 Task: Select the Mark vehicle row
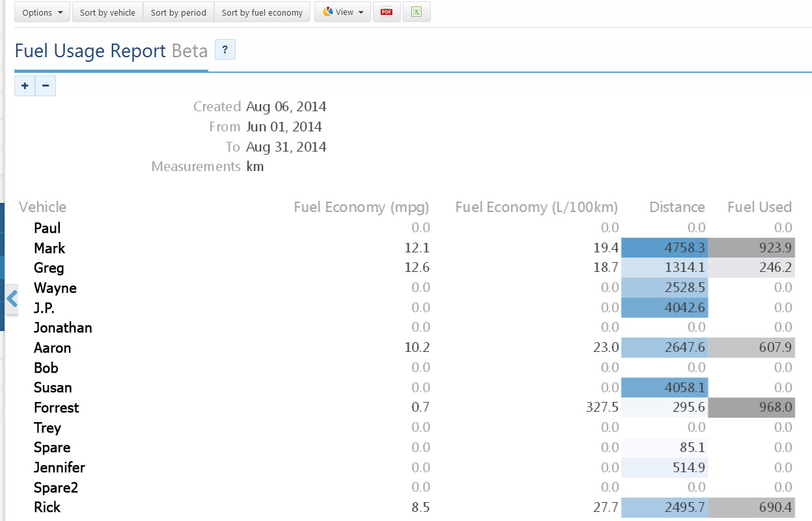(49, 248)
